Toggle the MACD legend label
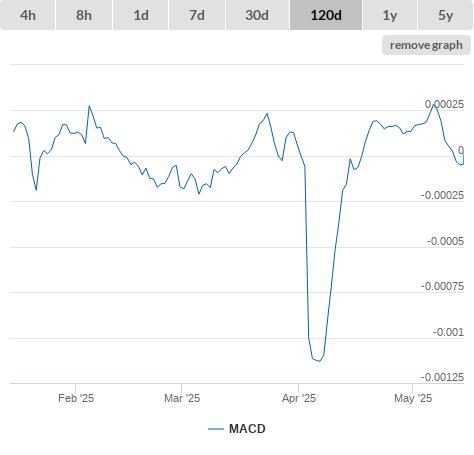This screenshot has height=455, width=474. click(x=247, y=429)
